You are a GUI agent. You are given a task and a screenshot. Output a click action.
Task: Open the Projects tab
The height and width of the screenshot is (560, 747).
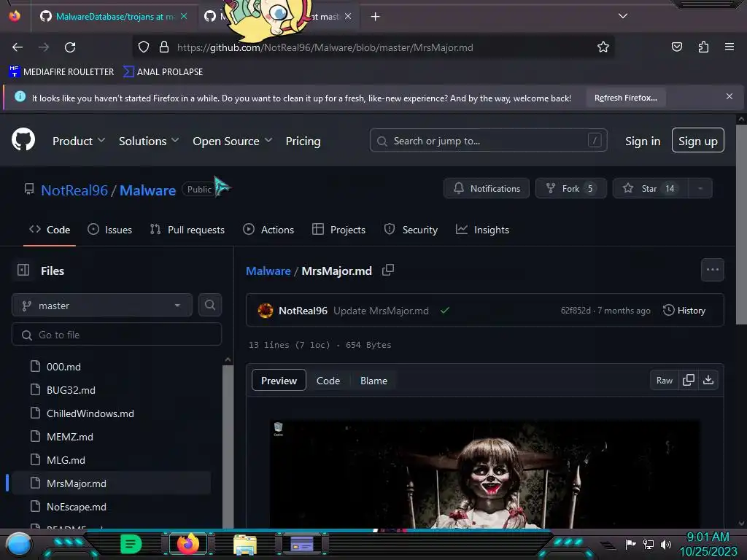pos(338,230)
